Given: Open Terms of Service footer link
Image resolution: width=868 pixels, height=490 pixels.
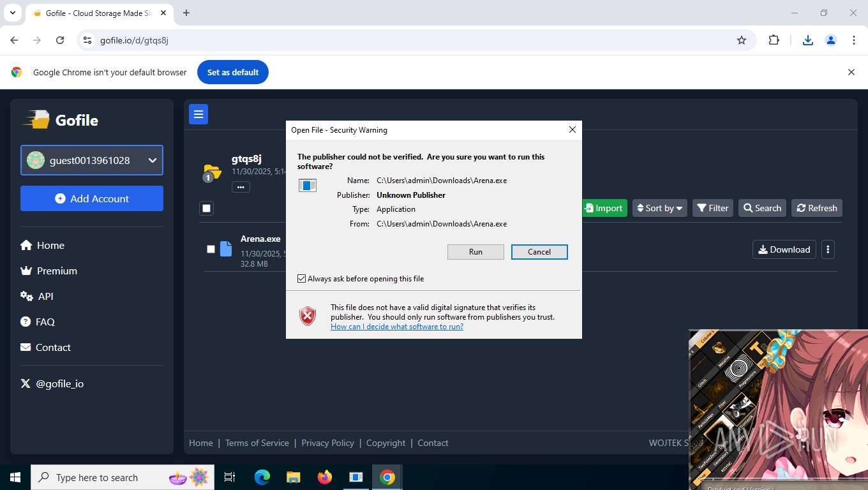Looking at the screenshot, I should [257, 443].
